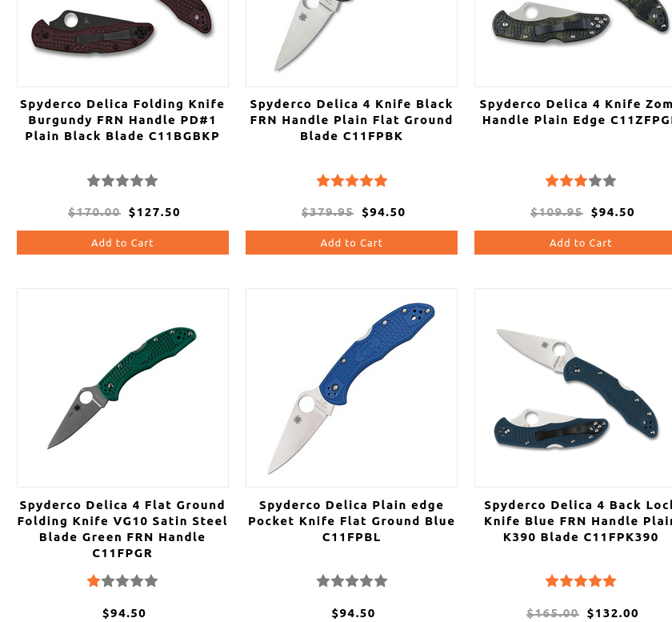The width and height of the screenshot is (672, 622).
Task: Add Black FRN Delica C11FPBK to cart
Action: 351,243
